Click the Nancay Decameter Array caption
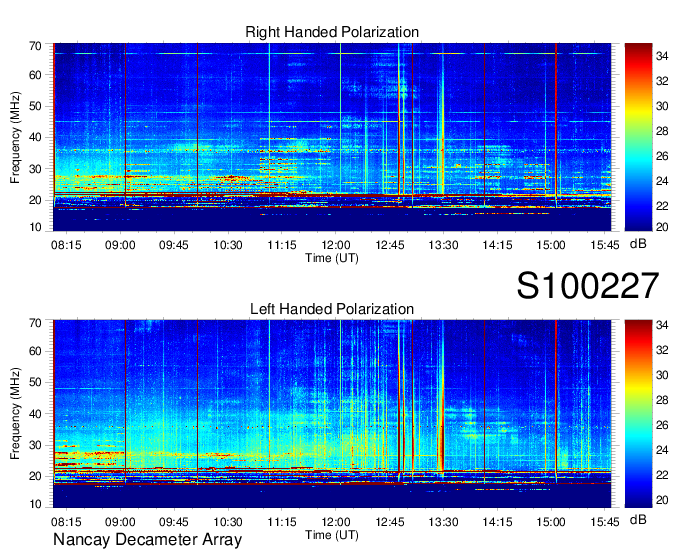This screenshot has width=680, height=552. coord(147,540)
